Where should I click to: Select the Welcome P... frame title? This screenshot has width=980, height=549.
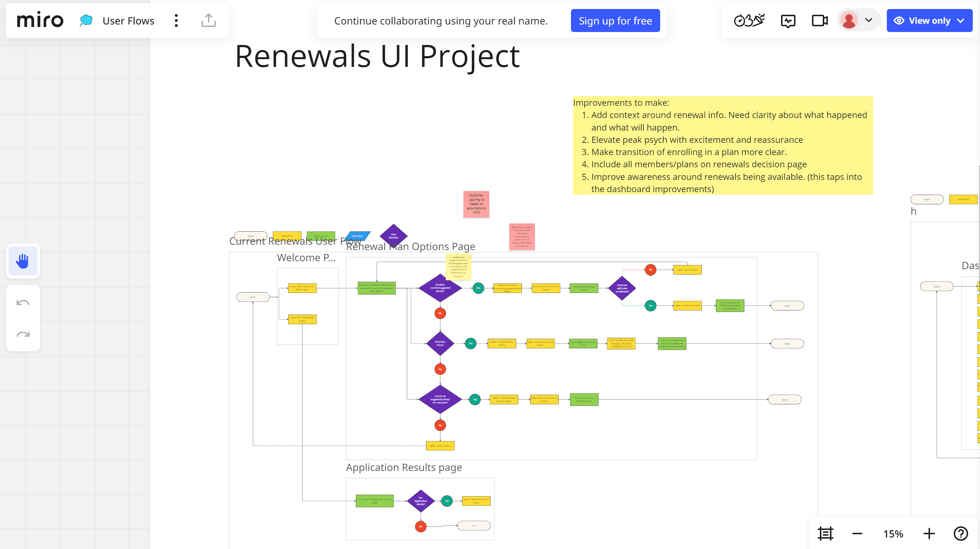pos(306,258)
